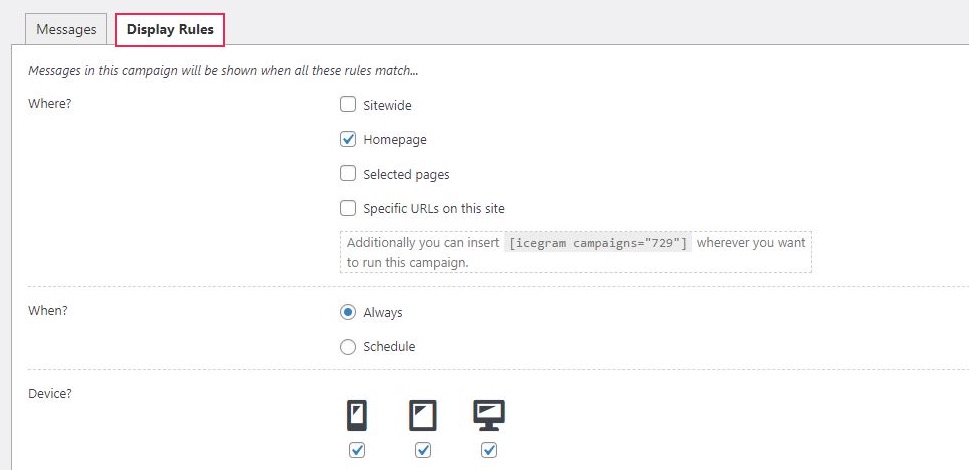Click the 'When?' section label
Viewport: 969px width, 470px height.
click(48, 310)
